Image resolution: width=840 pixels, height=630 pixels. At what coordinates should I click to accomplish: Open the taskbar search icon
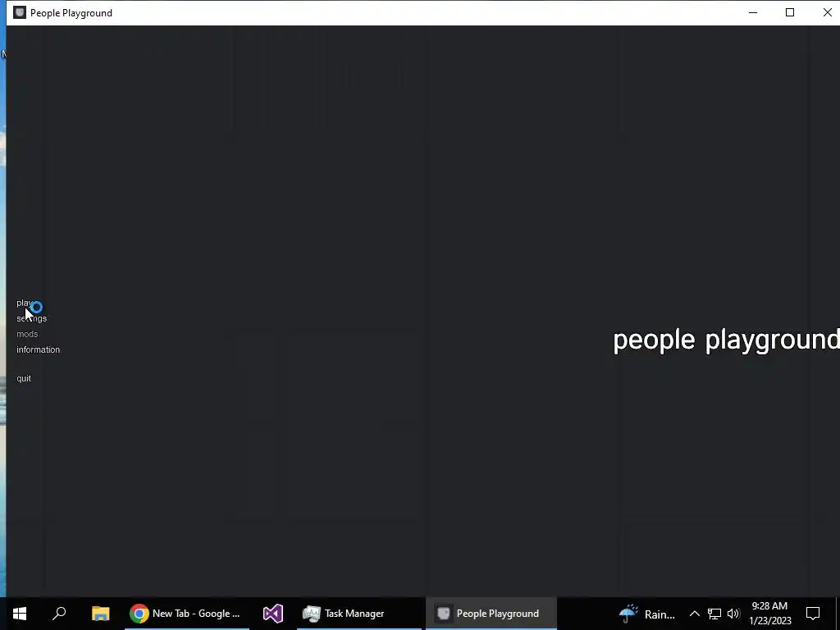[59, 614]
